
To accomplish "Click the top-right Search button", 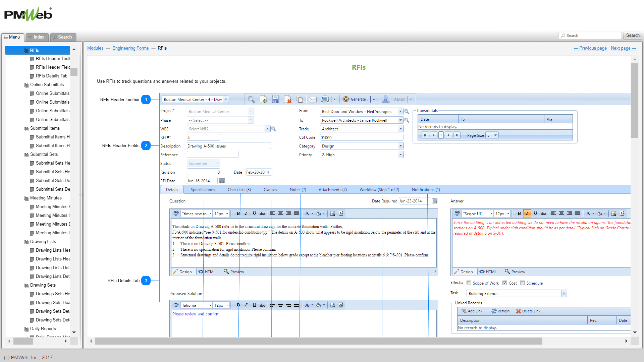I will click(633, 36).
